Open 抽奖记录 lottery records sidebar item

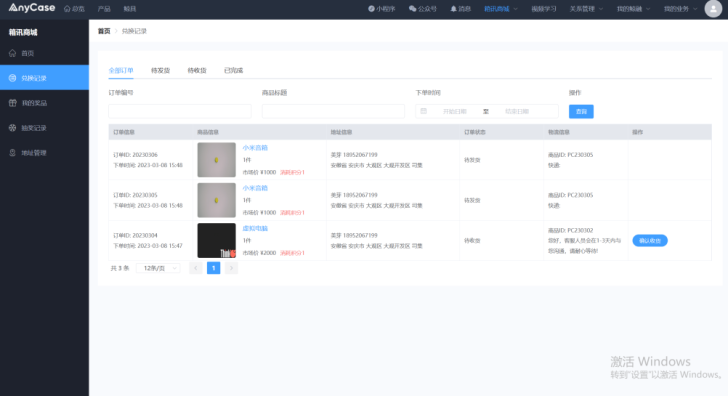pos(44,128)
